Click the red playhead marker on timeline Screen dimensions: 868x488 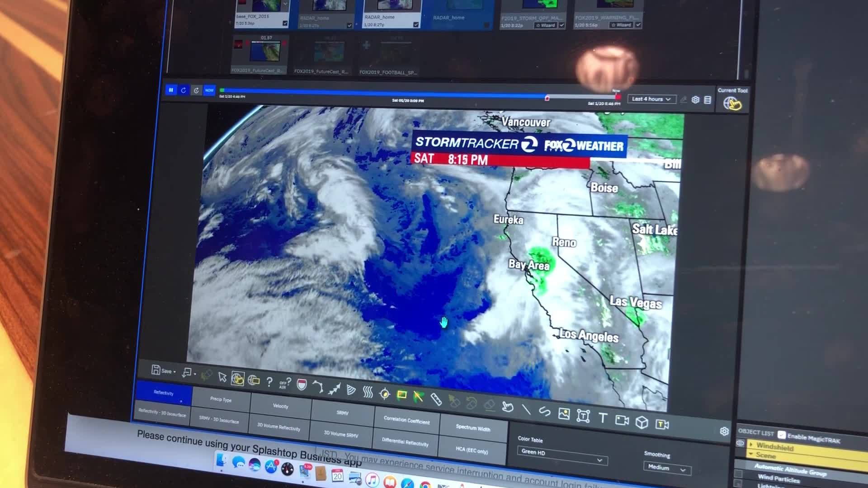[x=547, y=98]
